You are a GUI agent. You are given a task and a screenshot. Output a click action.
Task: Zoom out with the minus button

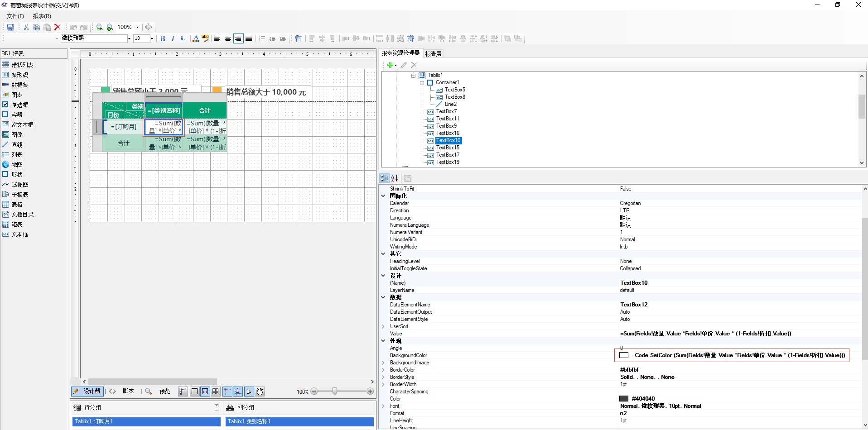(x=314, y=392)
